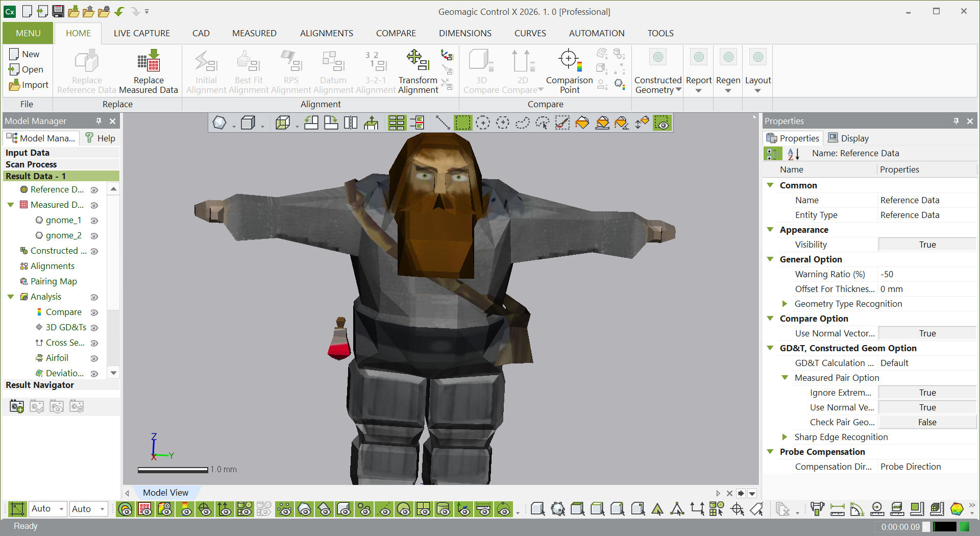The height and width of the screenshot is (536, 980).
Task: Click the Undo arrow in quick access toolbar
Action: pyautogui.click(x=119, y=11)
